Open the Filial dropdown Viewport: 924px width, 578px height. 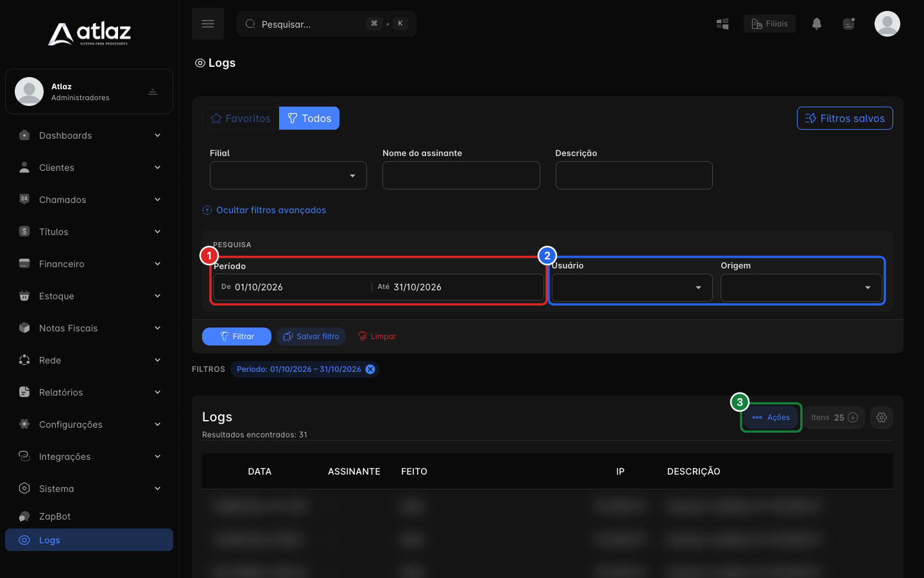[x=288, y=175]
